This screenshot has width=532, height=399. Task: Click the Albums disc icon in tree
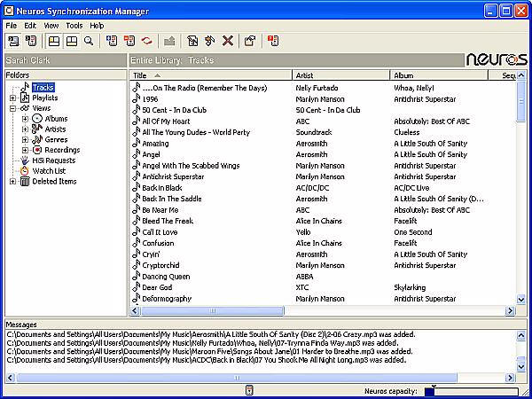(36, 119)
